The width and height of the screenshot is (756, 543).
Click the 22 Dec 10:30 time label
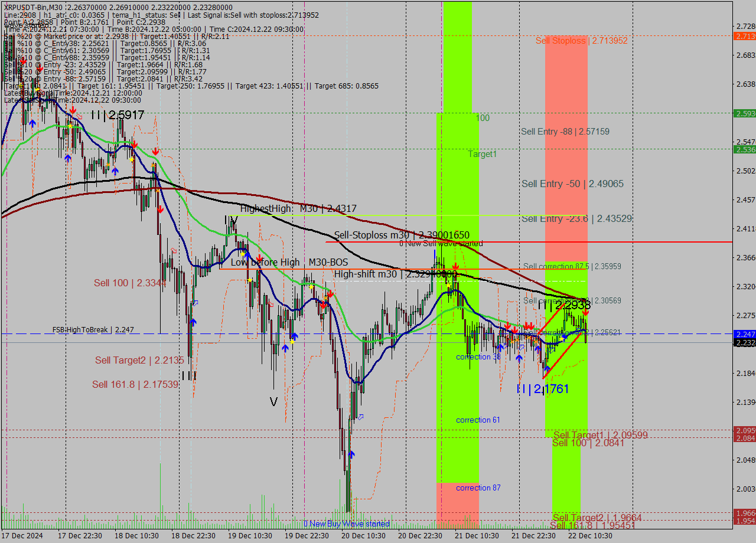pyautogui.click(x=590, y=536)
